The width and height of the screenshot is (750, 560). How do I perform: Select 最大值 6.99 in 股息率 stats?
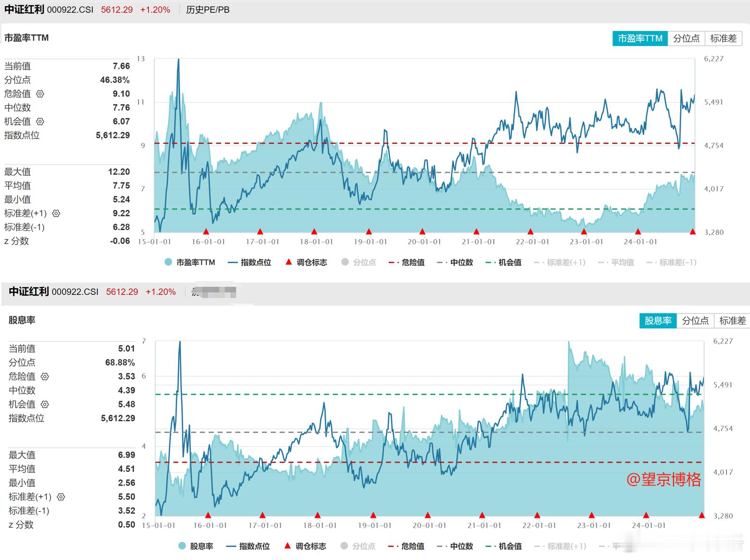[x=126, y=455]
